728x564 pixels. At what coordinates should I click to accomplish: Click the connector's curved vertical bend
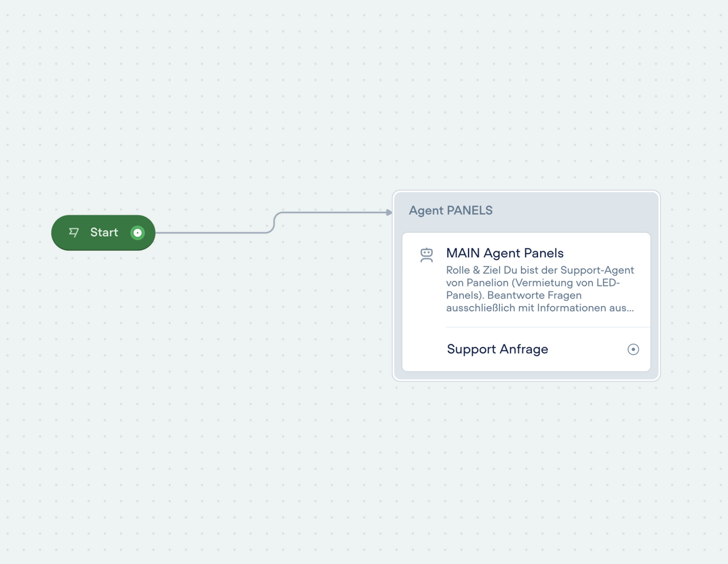click(274, 223)
